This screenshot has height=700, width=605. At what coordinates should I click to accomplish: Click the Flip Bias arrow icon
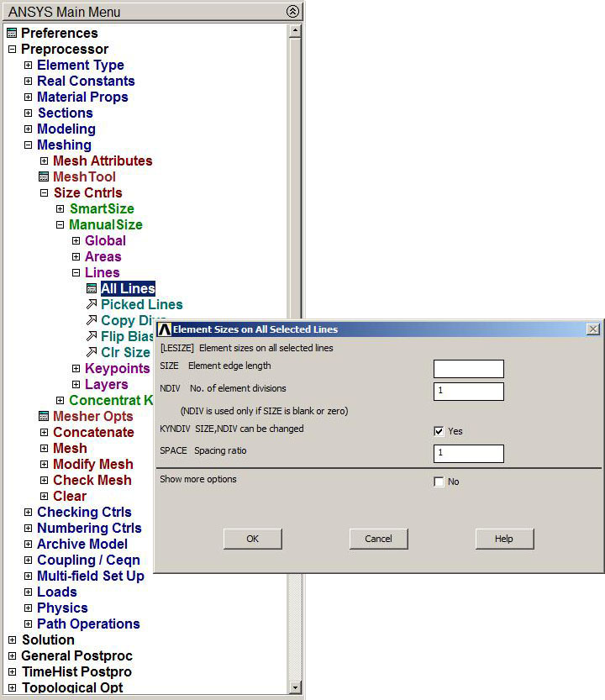pyautogui.click(x=92, y=337)
